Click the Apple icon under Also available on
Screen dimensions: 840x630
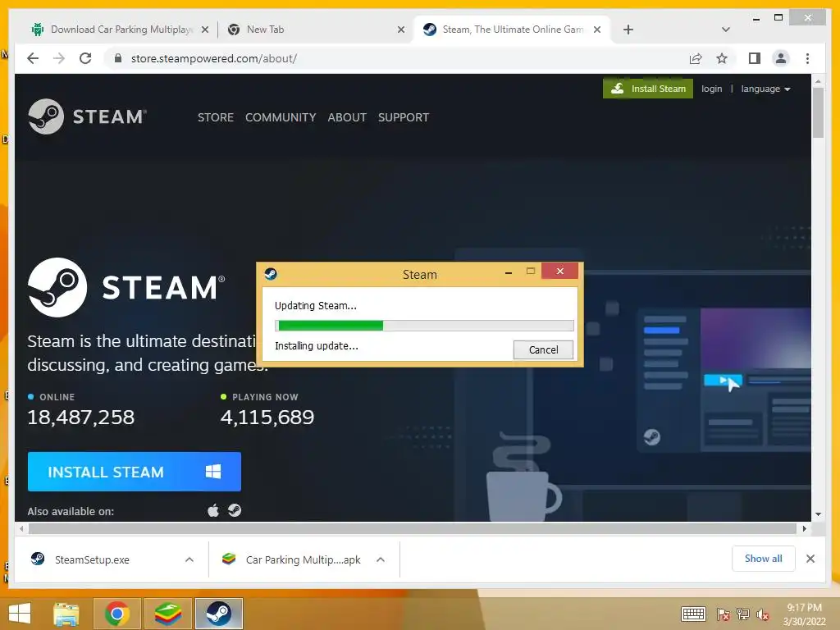(213, 510)
